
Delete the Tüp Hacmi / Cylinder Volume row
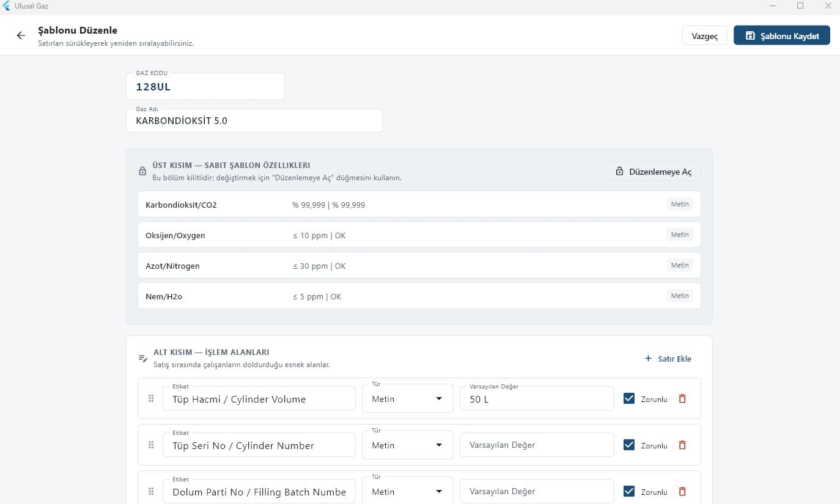tap(682, 399)
